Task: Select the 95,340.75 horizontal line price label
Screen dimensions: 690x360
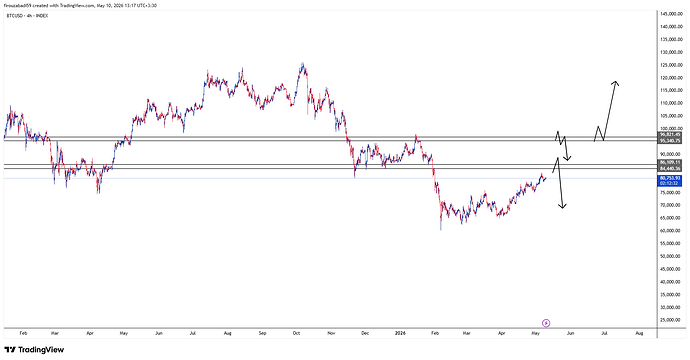Action: [x=670, y=141]
